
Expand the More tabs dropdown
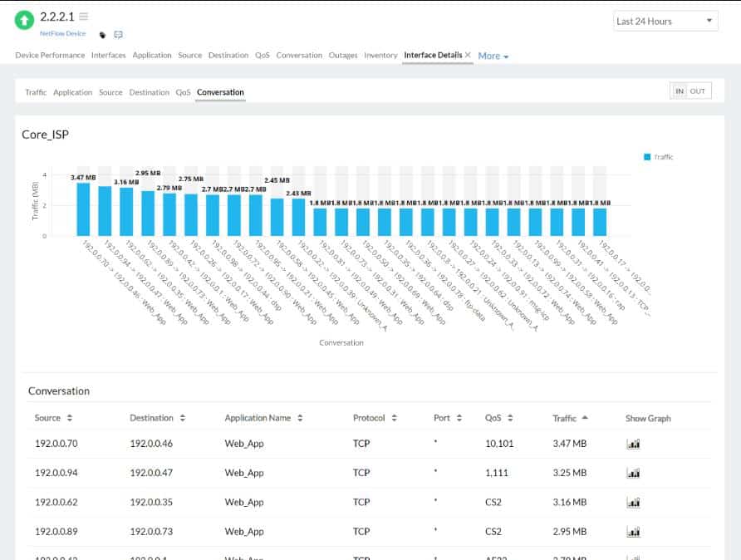493,56
